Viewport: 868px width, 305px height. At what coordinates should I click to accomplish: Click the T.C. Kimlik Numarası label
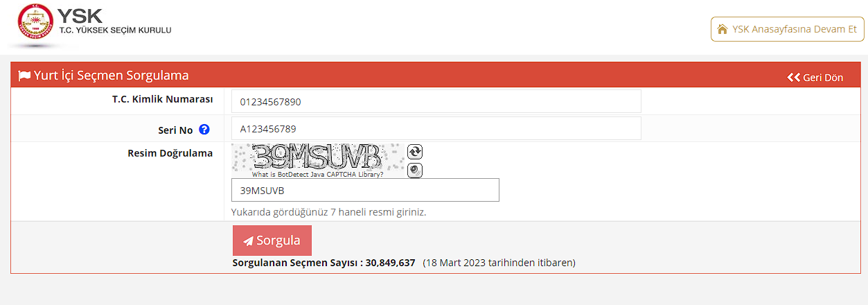(162, 99)
